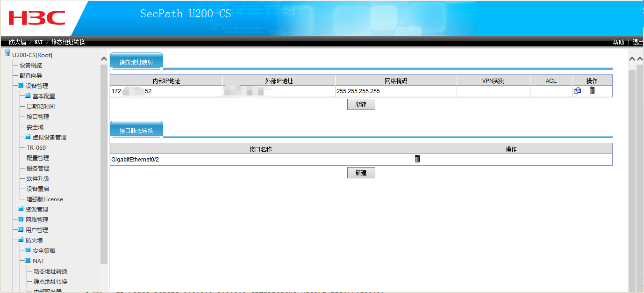Open 增强版License page
Image resolution: width=644 pixels, height=293 pixels.
[45, 199]
